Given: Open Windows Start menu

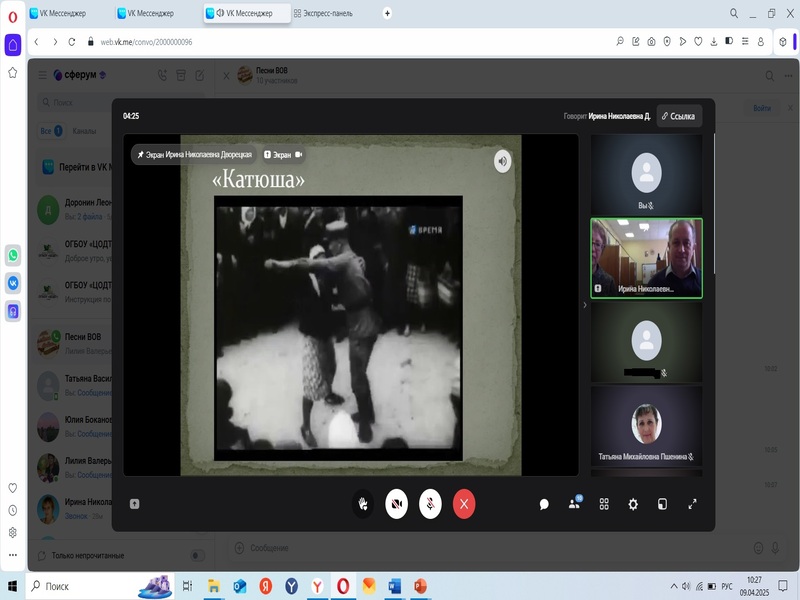Looking at the screenshot, I should coord(12,586).
